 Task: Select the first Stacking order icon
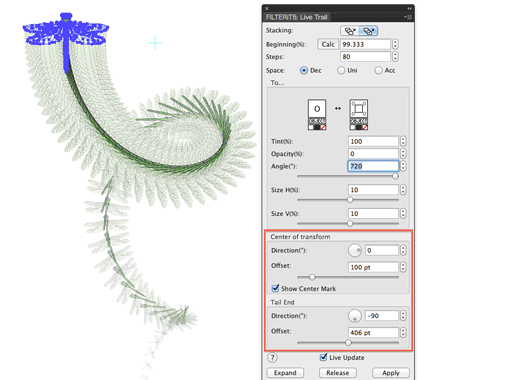click(x=350, y=31)
